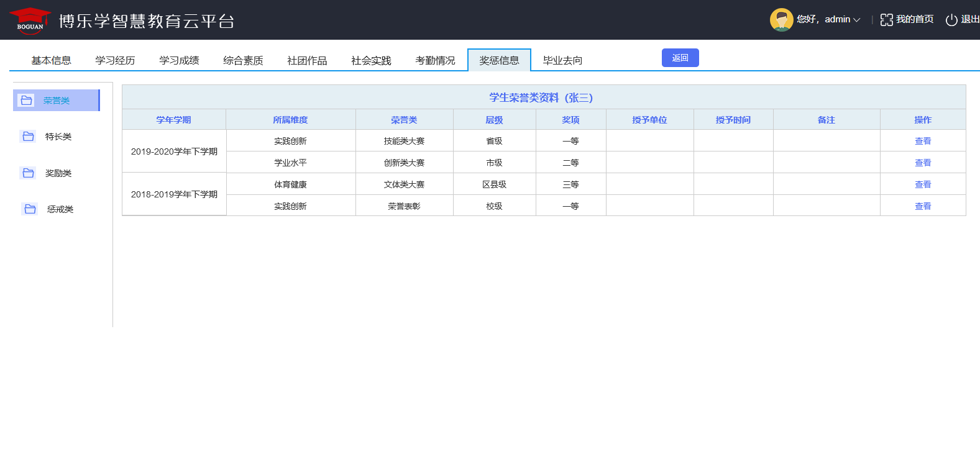
Task: Click the 返回 button
Action: point(680,58)
